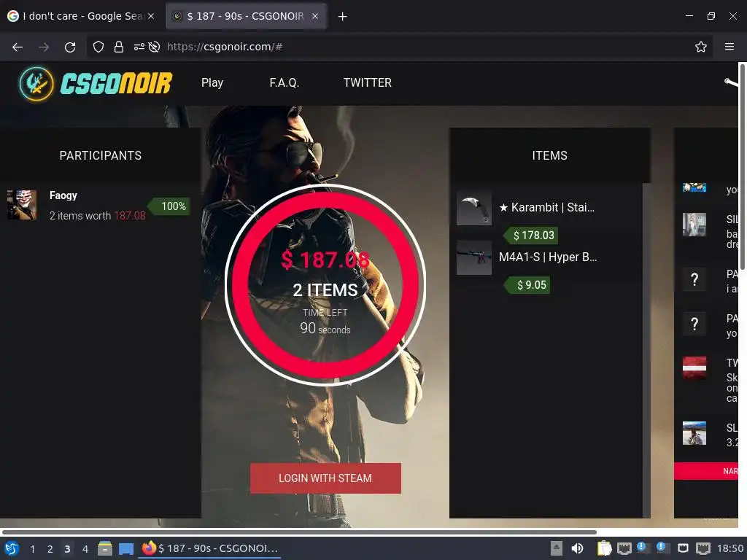The image size is (747, 560).
Task: Select the Karambit | Stai... item name
Action: click(546, 208)
